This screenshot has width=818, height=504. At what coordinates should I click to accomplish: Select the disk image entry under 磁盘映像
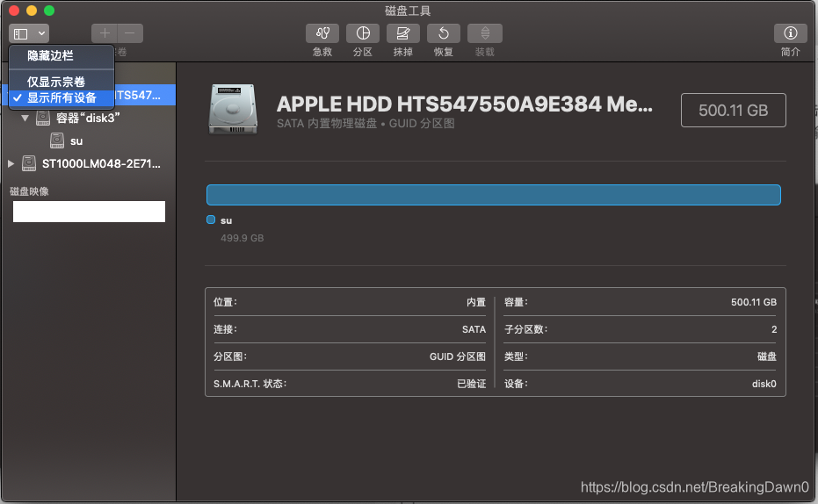(89, 212)
